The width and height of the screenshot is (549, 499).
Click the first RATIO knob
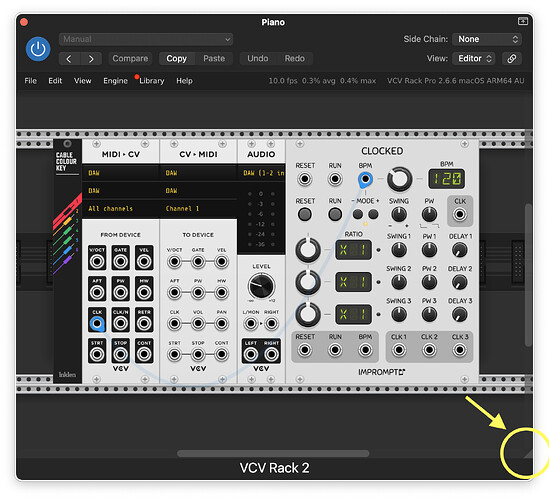coord(308,250)
